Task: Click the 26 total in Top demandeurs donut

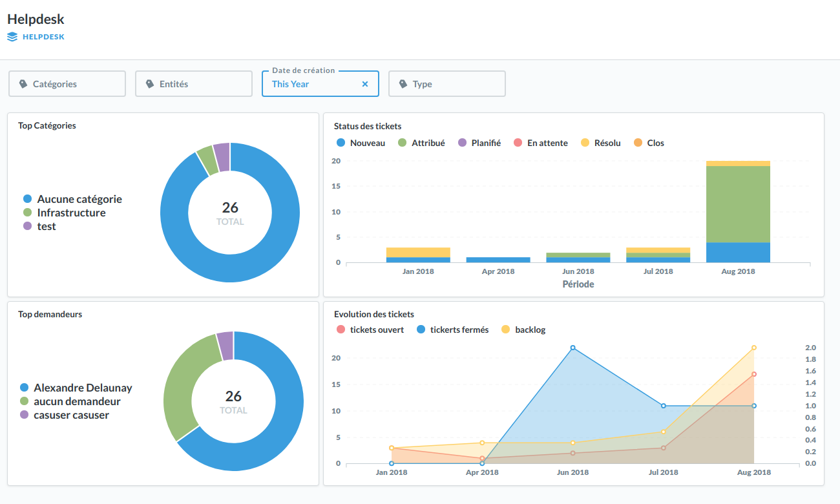Action: point(233,396)
